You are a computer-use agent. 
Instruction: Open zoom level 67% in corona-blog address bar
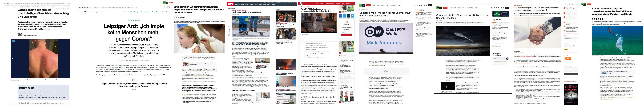click(x=169, y=7)
